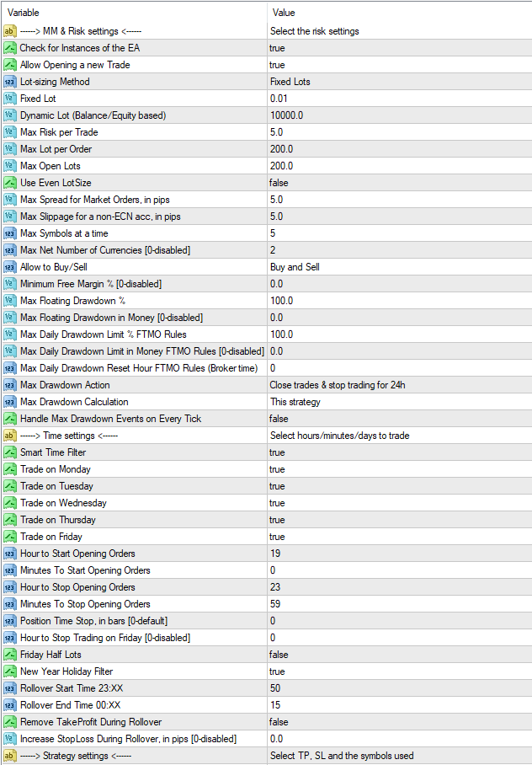Image resolution: width=532 pixels, height=765 pixels.
Task: Click the string icon beside MM & Risk settings
Action: click(10, 31)
